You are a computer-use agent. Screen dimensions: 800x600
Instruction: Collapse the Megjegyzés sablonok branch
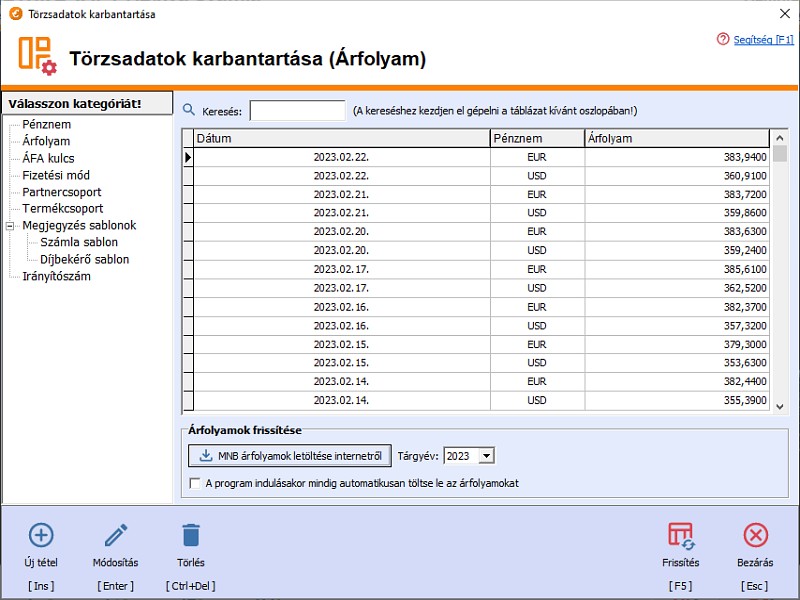(10, 225)
